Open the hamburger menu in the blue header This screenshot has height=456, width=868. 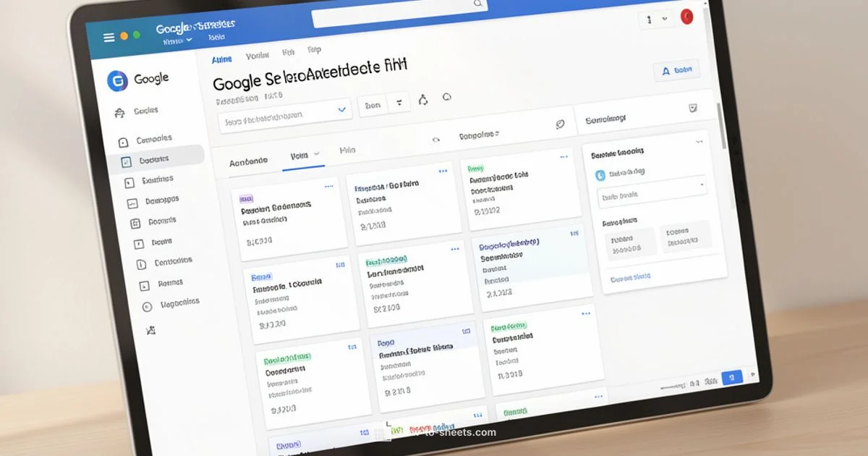click(109, 38)
